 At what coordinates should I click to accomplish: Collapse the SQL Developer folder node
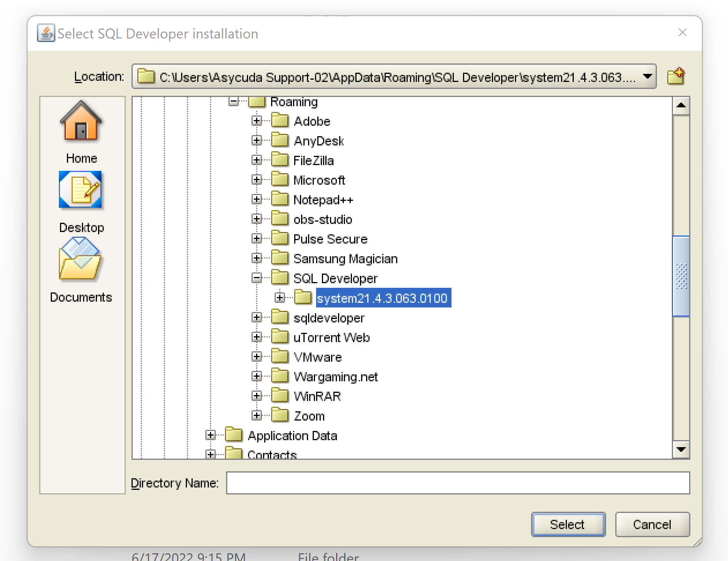pyautogui.click(x=257, y=277)
